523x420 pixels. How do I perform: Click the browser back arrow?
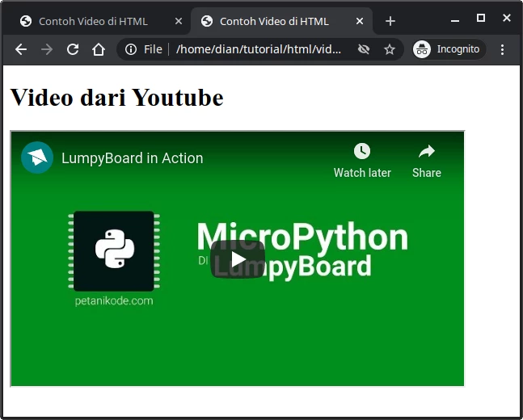coord(21,49)
